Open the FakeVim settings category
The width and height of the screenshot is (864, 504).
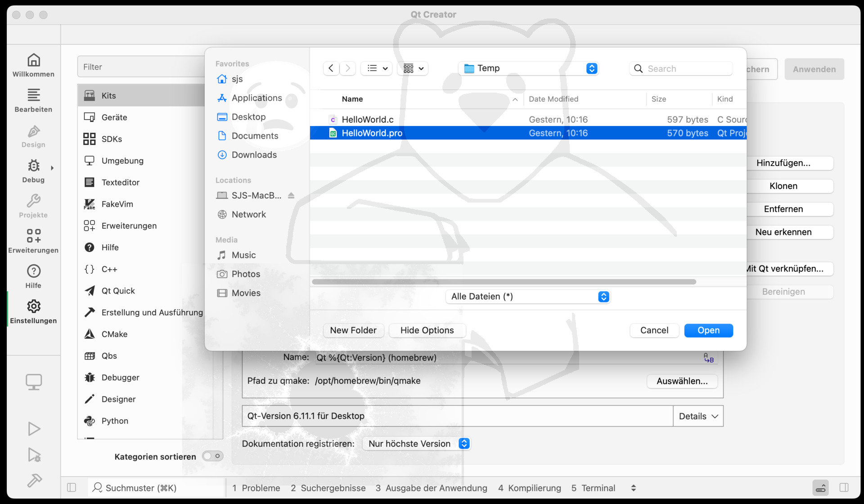(x=141, y=204)
